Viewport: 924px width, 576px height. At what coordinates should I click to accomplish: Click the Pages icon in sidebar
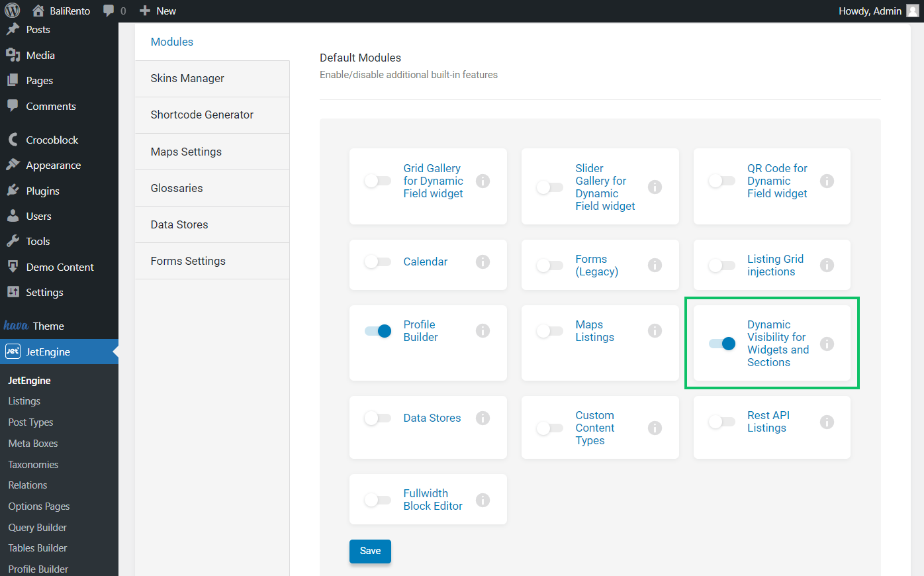13,80
